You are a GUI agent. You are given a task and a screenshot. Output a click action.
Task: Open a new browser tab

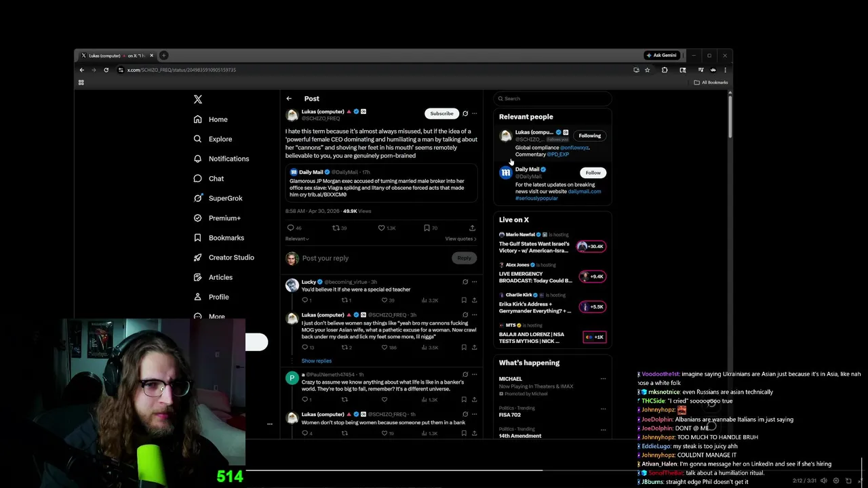(x=164, y=56)
